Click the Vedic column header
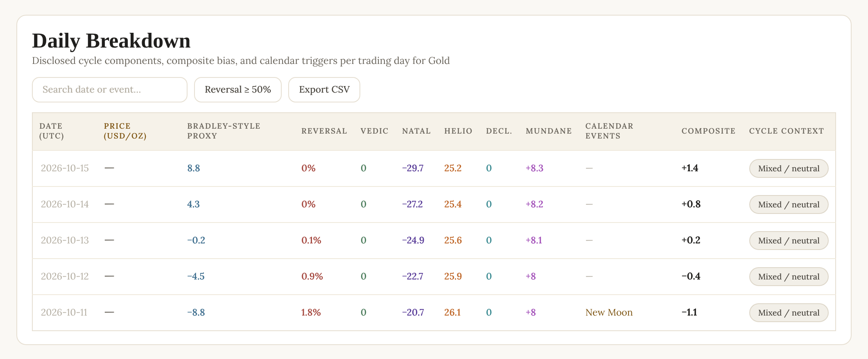 pyautogui.click(x=374, y=131)
